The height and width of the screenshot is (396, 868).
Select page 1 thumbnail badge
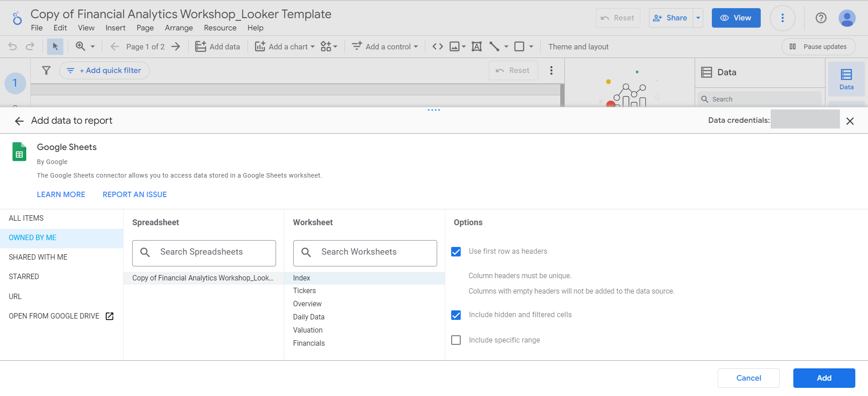click(x=15, y=83)
